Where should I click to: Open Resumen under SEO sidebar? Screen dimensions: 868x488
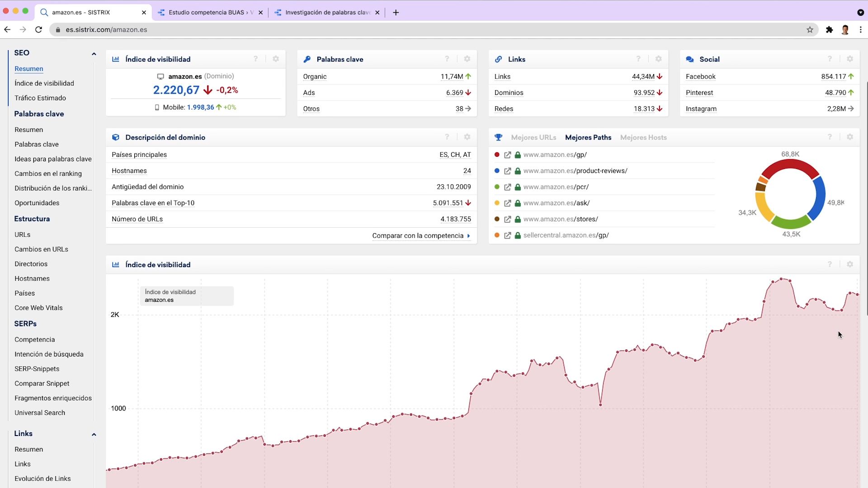(29, 69)
